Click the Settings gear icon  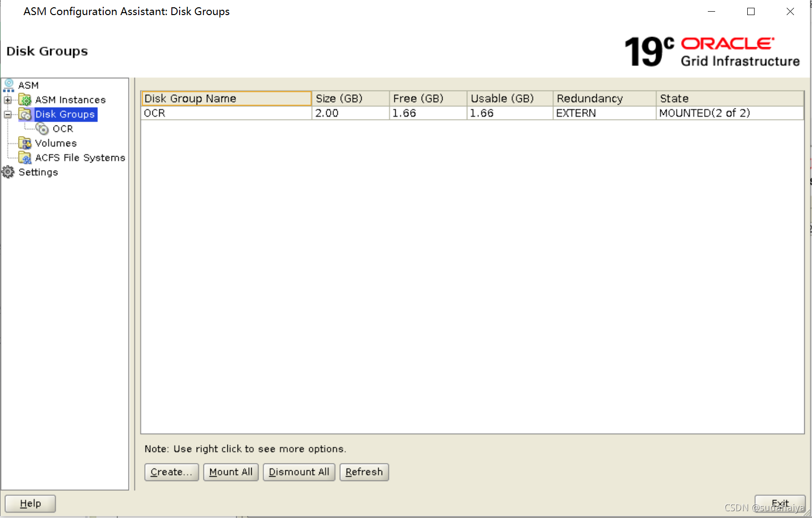8,172
